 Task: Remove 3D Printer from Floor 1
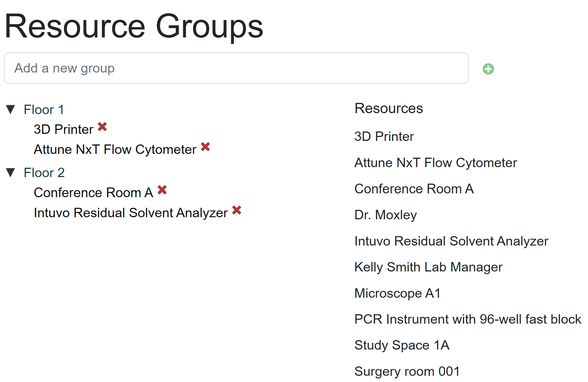(102, 127)
